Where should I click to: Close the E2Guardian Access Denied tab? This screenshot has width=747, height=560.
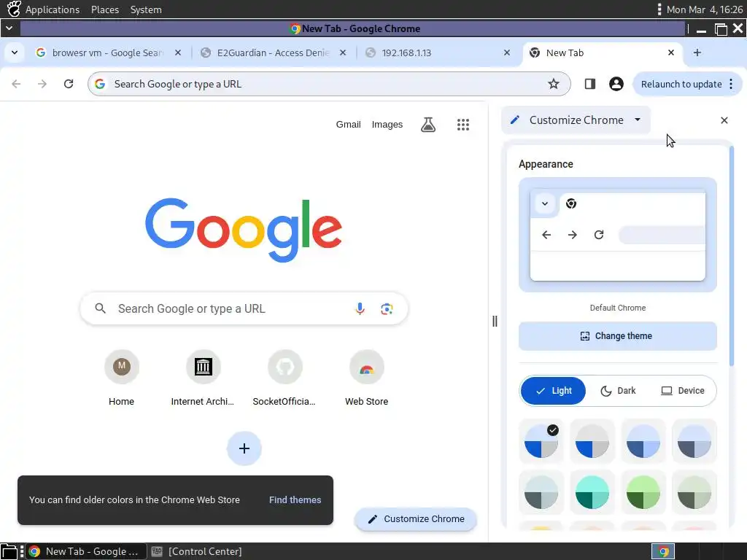pos(343,52)
